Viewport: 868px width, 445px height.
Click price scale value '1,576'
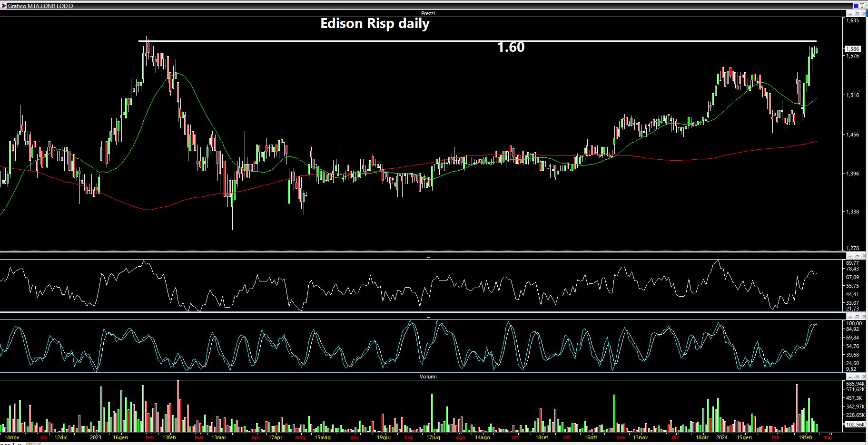pos(852,56)
